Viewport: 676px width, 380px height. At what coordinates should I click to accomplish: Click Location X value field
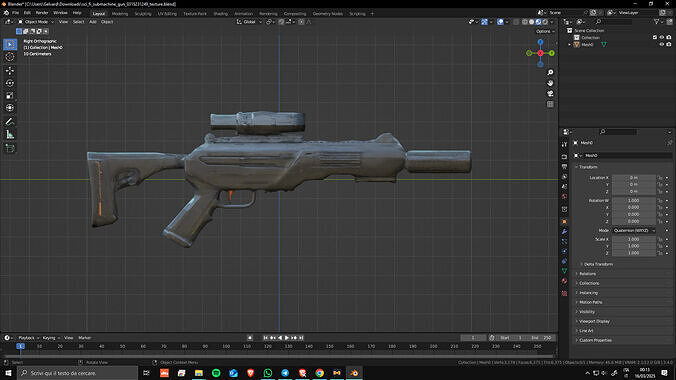634,178
